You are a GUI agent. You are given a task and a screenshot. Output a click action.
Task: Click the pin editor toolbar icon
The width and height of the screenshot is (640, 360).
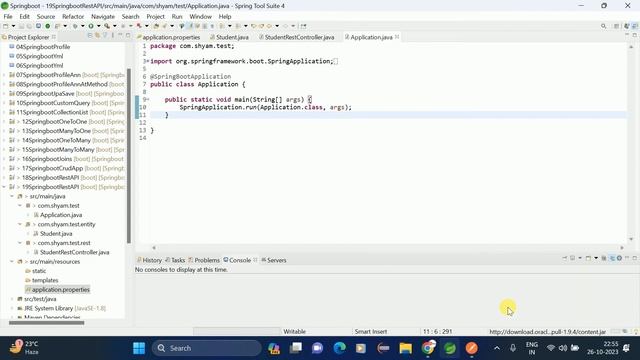click(x=303, y=26)
